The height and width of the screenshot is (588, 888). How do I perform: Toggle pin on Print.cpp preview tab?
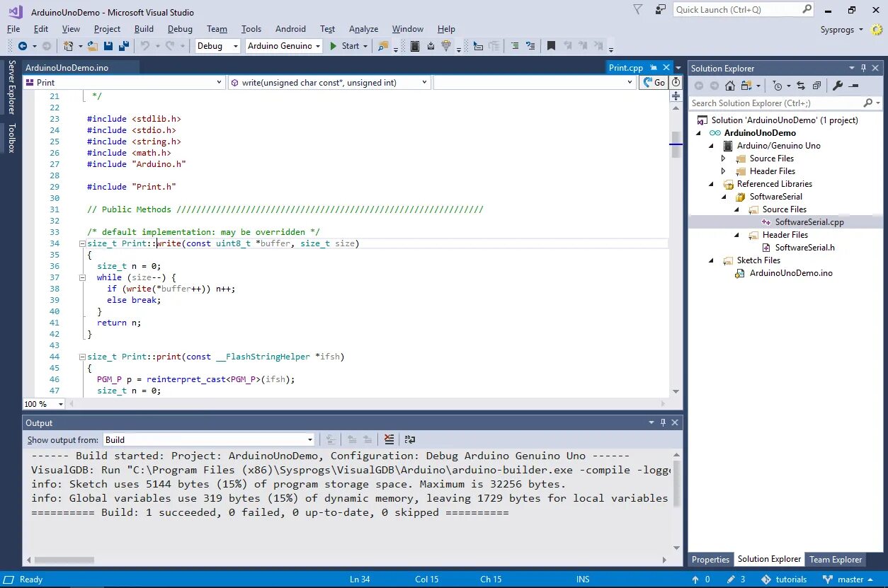653,68
